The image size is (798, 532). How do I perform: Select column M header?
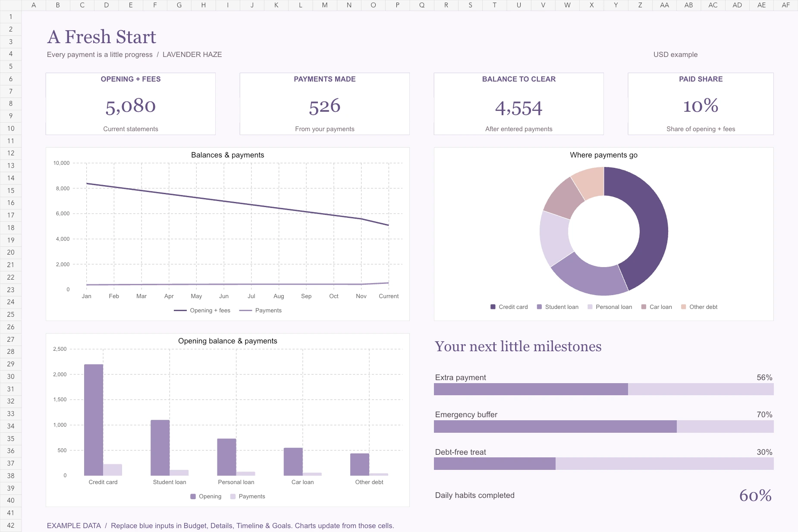point(325,5)
